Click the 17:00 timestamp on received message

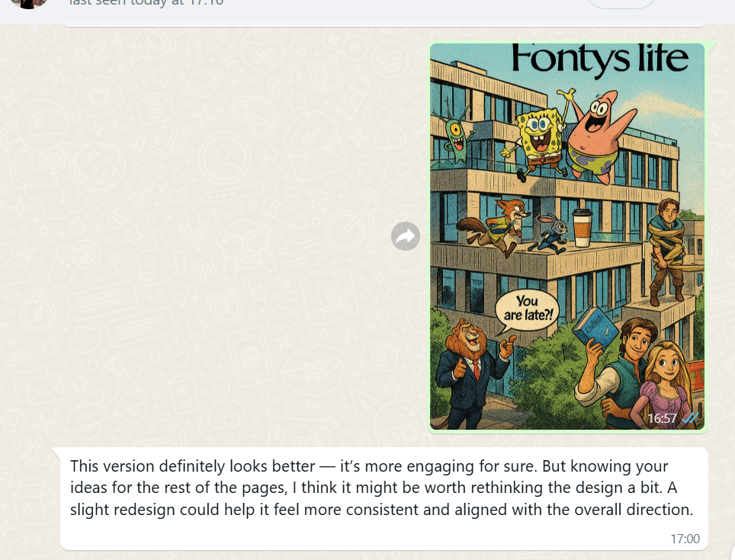click(685, 539)
